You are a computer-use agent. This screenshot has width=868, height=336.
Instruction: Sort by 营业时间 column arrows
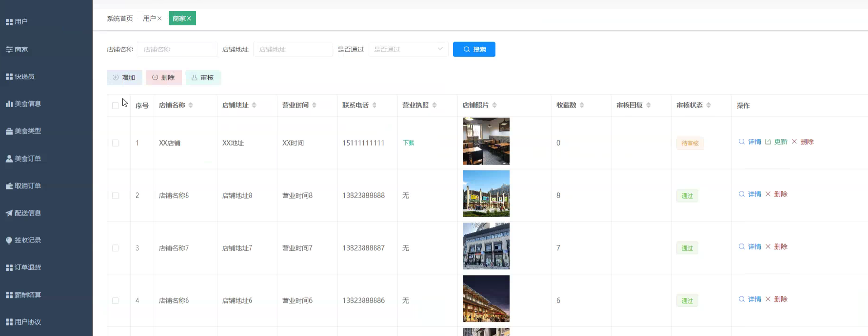point(314,105)
